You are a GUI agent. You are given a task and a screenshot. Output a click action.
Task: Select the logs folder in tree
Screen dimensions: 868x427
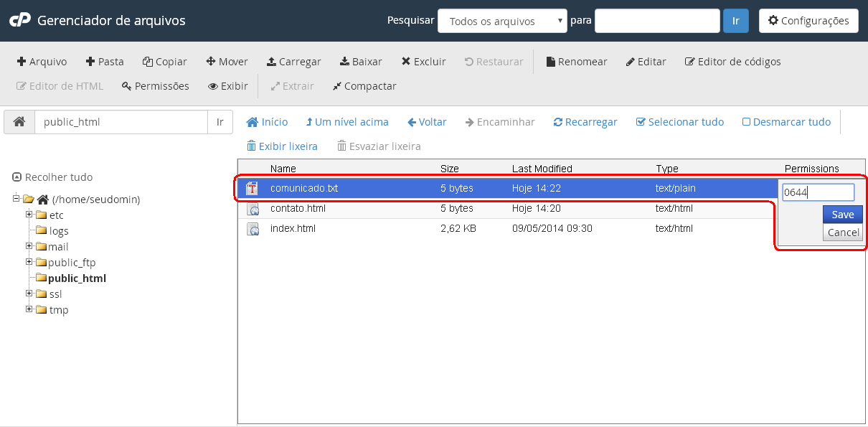coord(59,231)
